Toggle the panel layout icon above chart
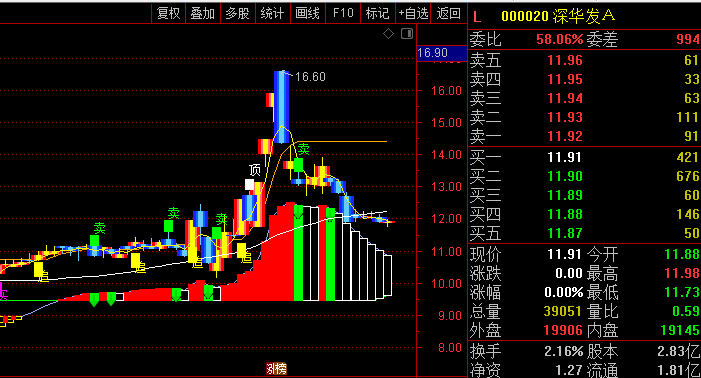This screenshot has height=378, width=701. 407,34
